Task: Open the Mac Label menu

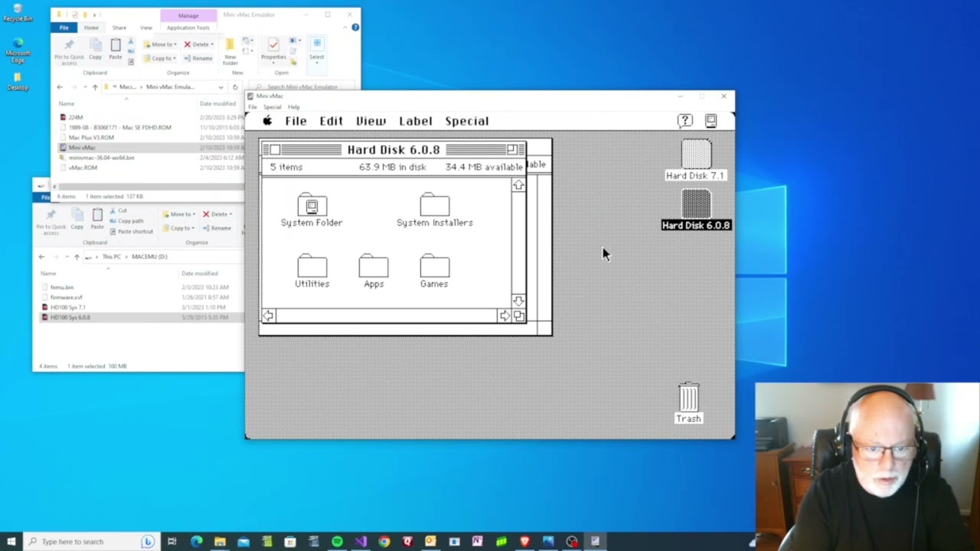Action: (416, 121)
